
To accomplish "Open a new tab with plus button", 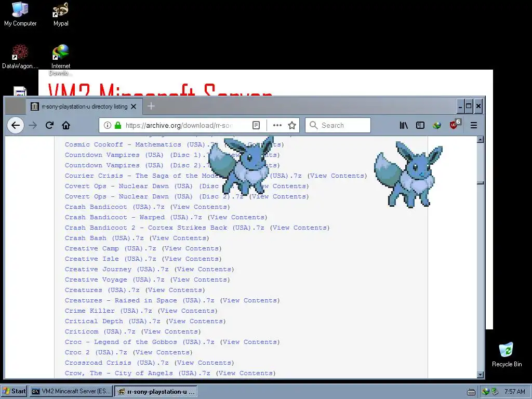I will (x=151, y=106).
